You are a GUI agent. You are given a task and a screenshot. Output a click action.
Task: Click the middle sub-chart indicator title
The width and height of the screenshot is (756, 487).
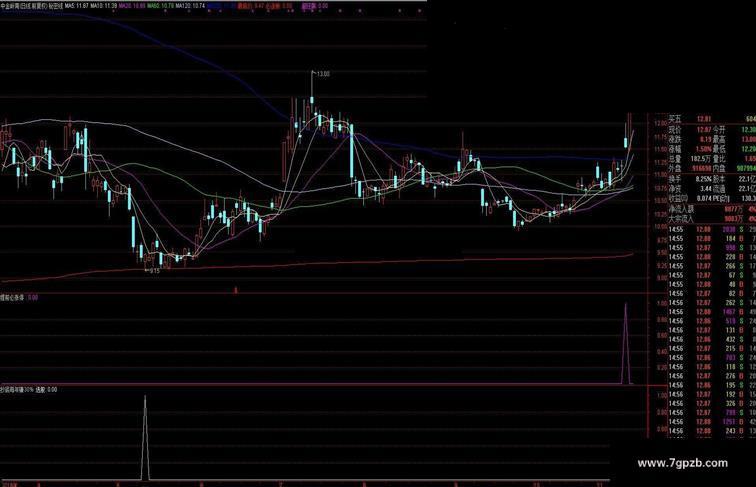(13, 298)
